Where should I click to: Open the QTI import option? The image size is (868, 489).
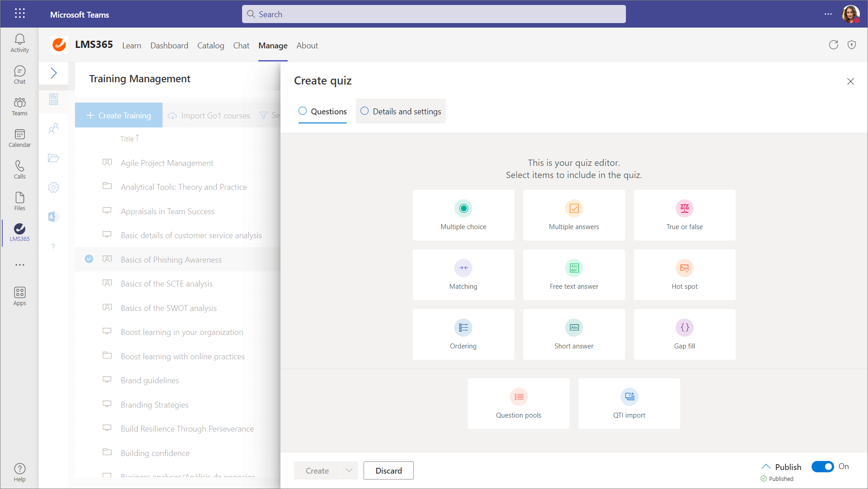(x=629, y=404)
